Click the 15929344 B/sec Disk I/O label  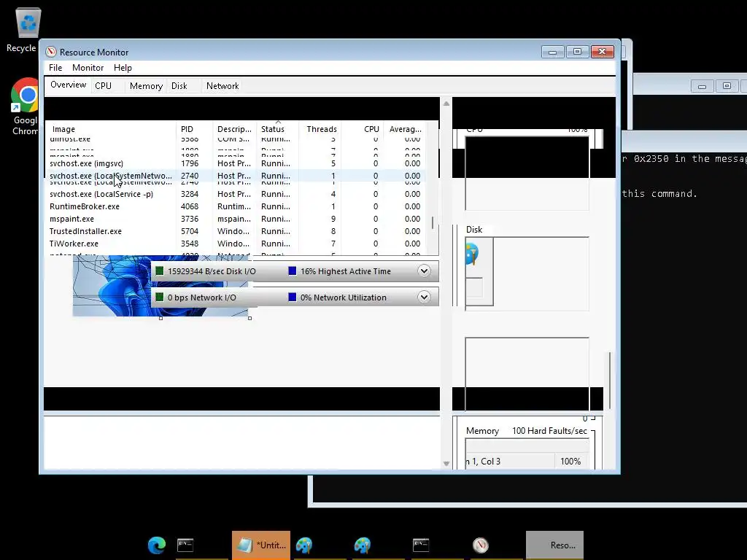[212, 271]
